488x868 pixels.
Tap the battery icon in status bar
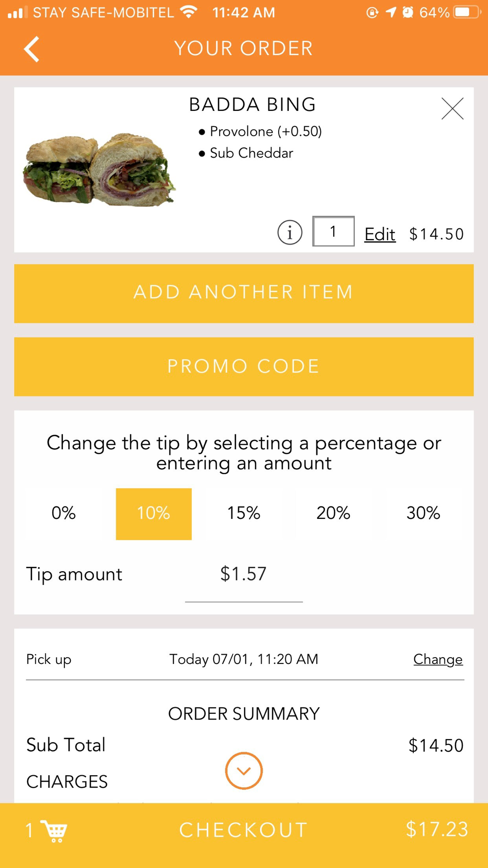coord(466,12)
